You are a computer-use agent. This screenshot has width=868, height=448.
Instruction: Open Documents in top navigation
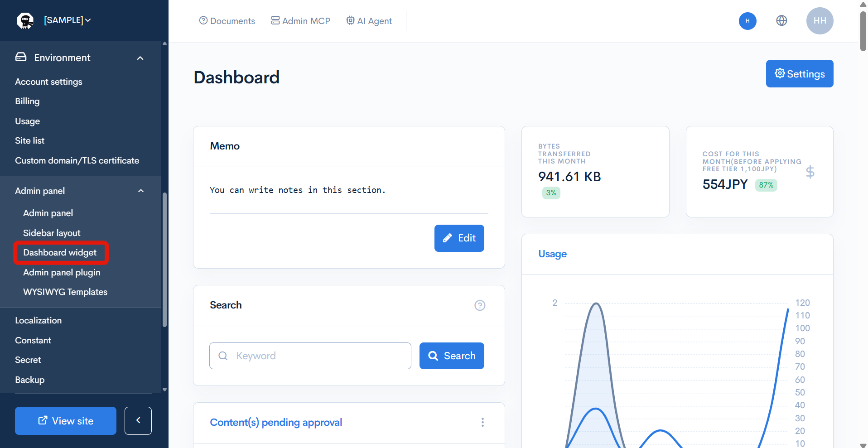227,21
